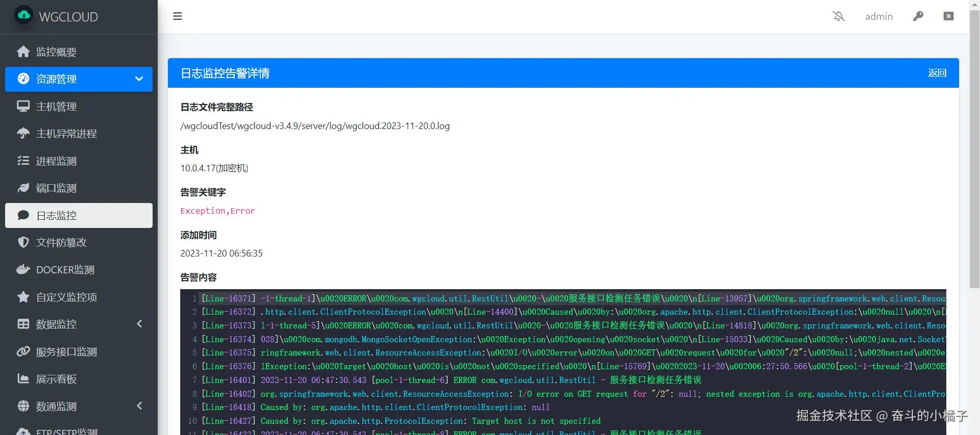Image resolution: width=980 pixels, height=435 pixels.
Task: Click the globe icon for 数通监测
Action: pyautogui.click(x=23, y=406)
